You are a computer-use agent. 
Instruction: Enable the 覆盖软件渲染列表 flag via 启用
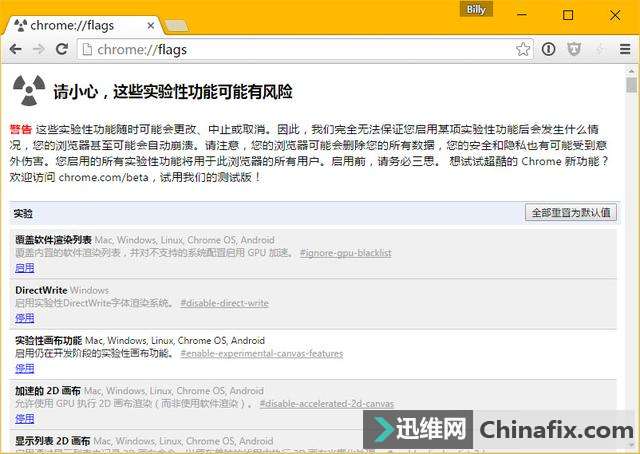(x=24, y=268)
